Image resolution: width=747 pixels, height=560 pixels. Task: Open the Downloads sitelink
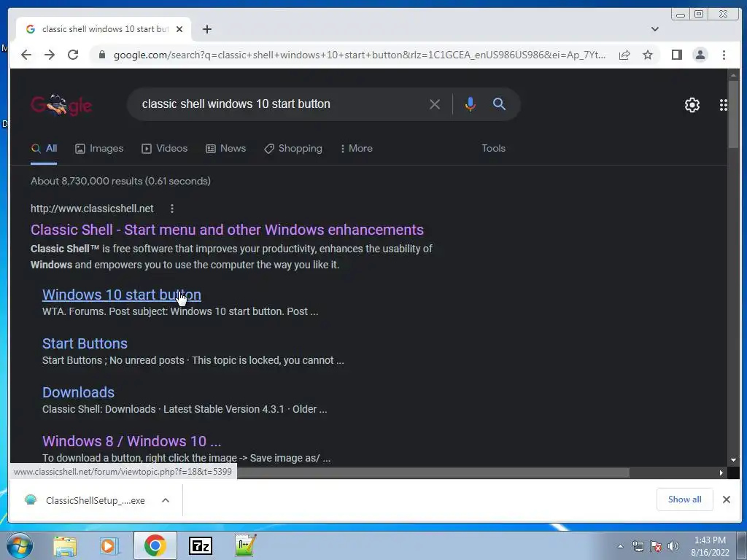click(x=78, y=392)
